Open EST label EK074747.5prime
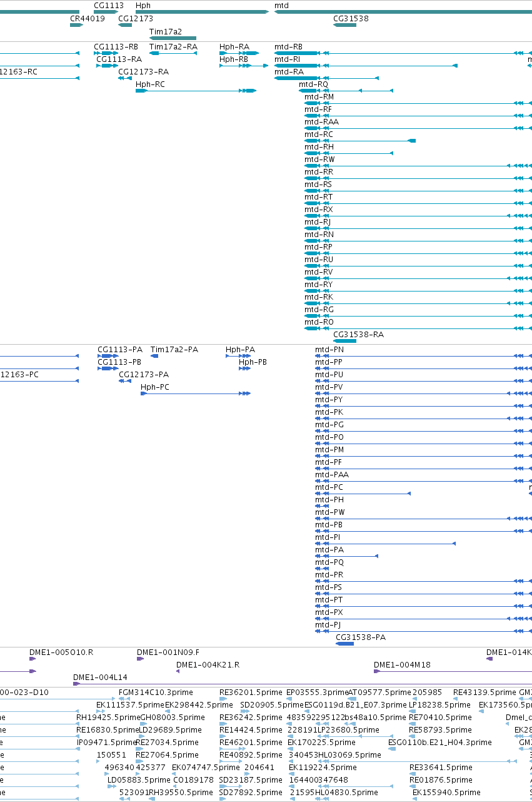 (x=206, y=768)
